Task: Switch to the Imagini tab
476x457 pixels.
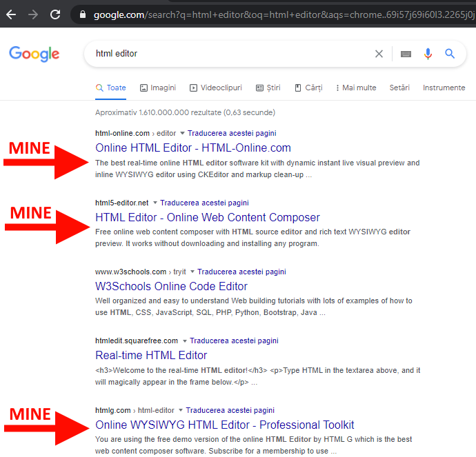Action: click(x=158, y=88)
